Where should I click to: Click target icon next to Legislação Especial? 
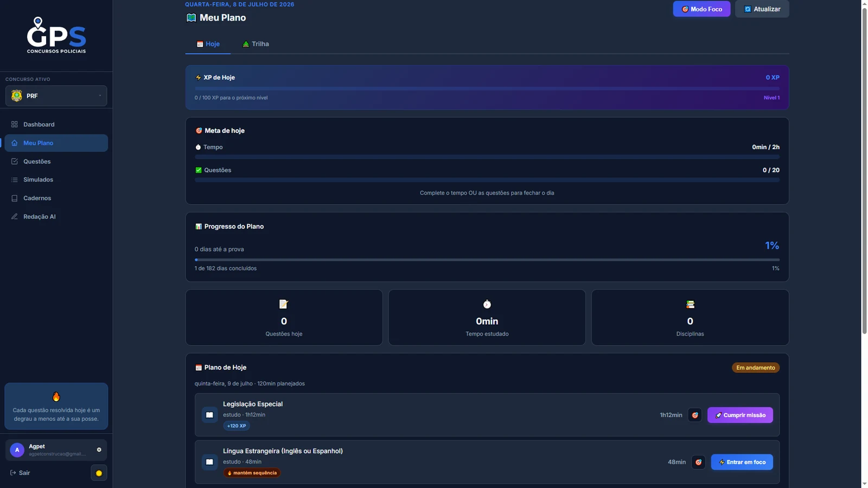pos(695,415)
